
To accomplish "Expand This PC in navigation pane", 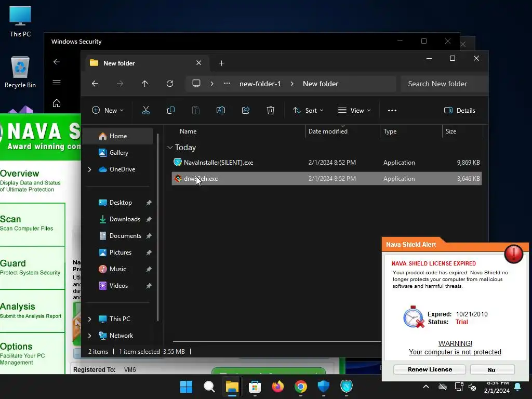I will (x=89, y=319).
